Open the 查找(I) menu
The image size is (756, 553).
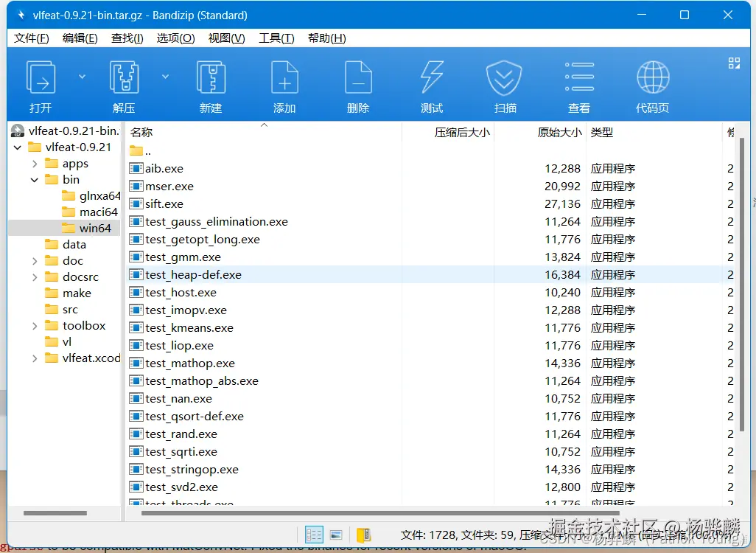click(127, 38)
